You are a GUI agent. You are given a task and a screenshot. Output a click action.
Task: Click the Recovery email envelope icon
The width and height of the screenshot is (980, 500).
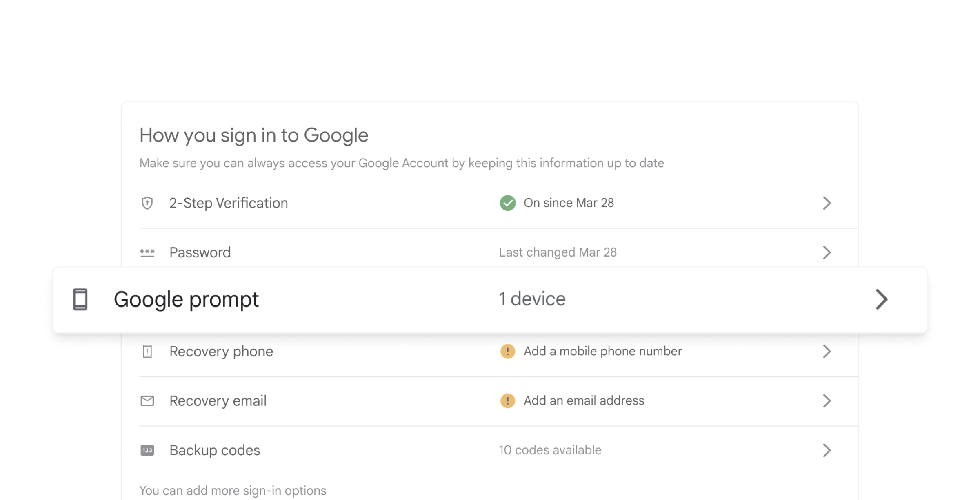(x=147, y=401)
